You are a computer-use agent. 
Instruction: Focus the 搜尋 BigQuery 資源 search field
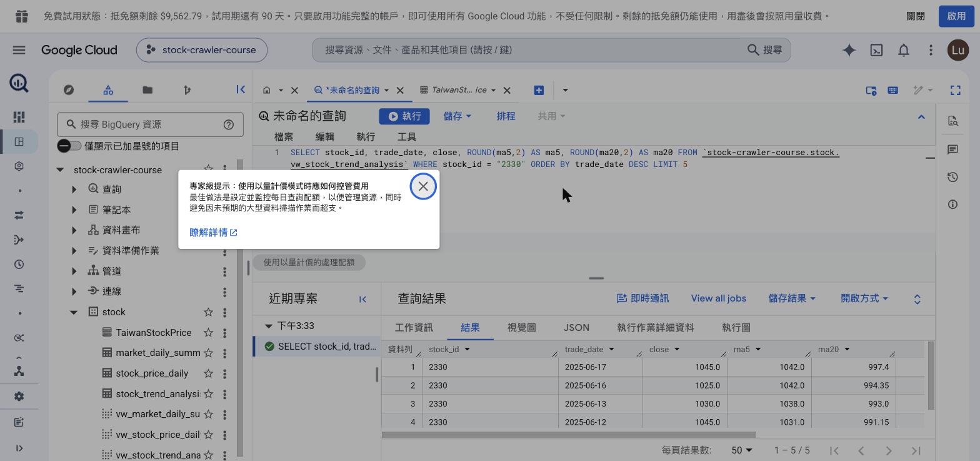click(x=150, y=124)
